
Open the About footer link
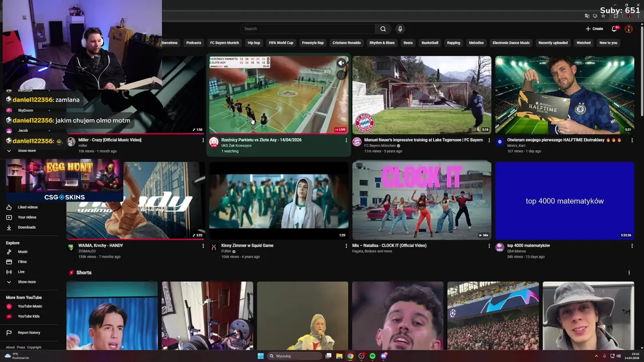[x=10, y=347]
